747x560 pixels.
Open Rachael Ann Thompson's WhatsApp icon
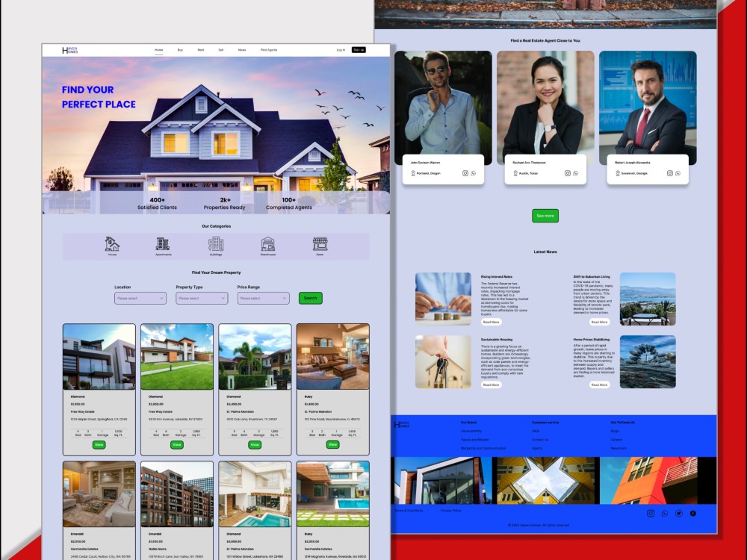point(575,173)
